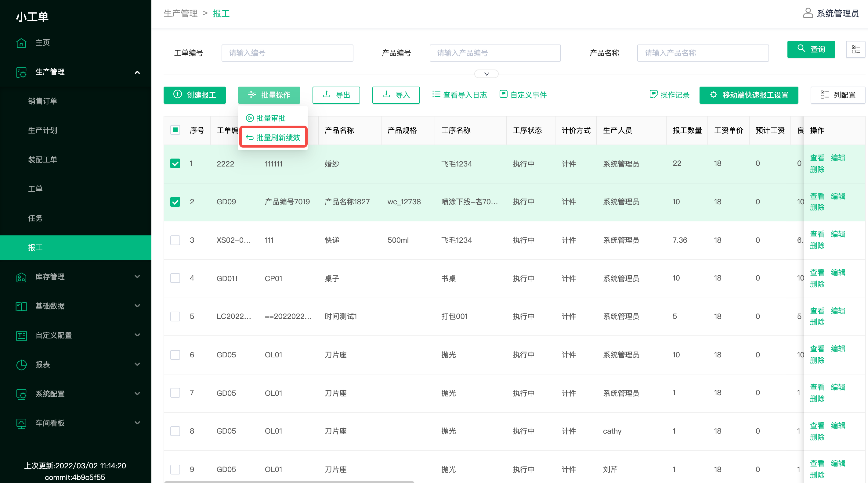The height and width of the screenshot is (483, 868).
Task: Click the 生产管理 breadcrumb link
Action: click(181, 13)
